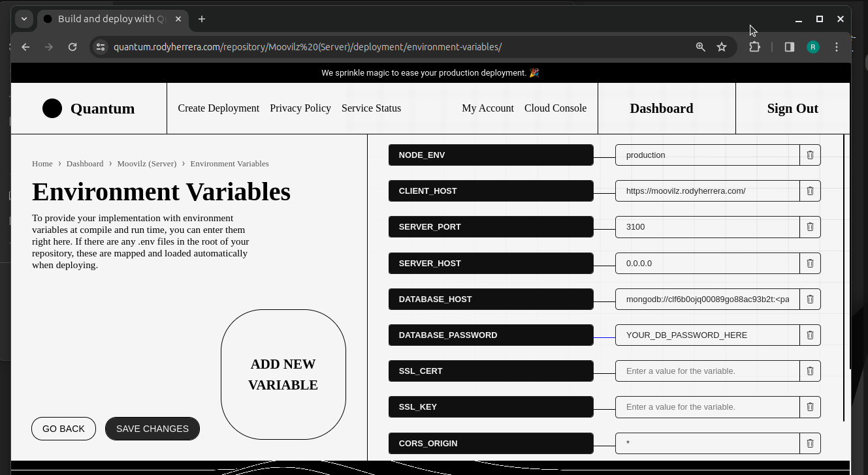Delete the SSL_CERT variable with trash icon

tap(810, 371)
